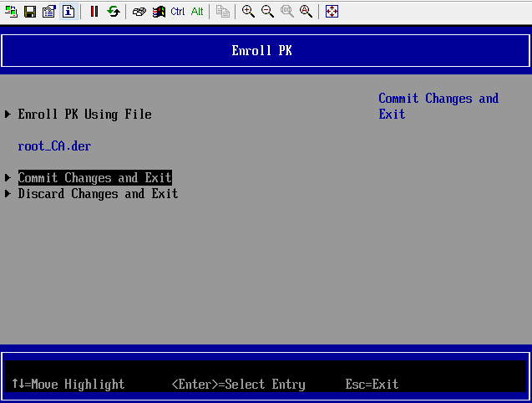Open the properties icon in toolbar
Viewport: 532px width, 403px height.
pyautogui.click(x=48, y=12)
